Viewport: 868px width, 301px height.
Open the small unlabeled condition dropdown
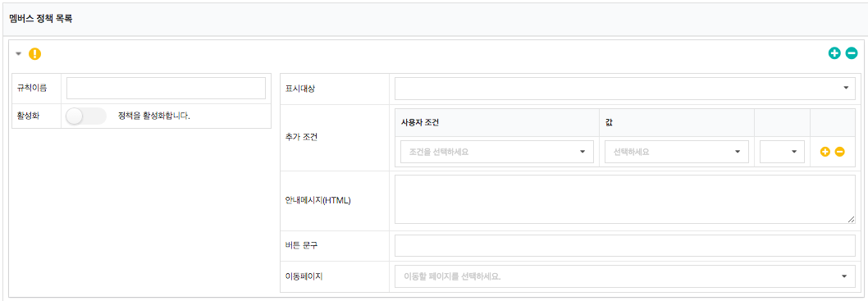782,152
